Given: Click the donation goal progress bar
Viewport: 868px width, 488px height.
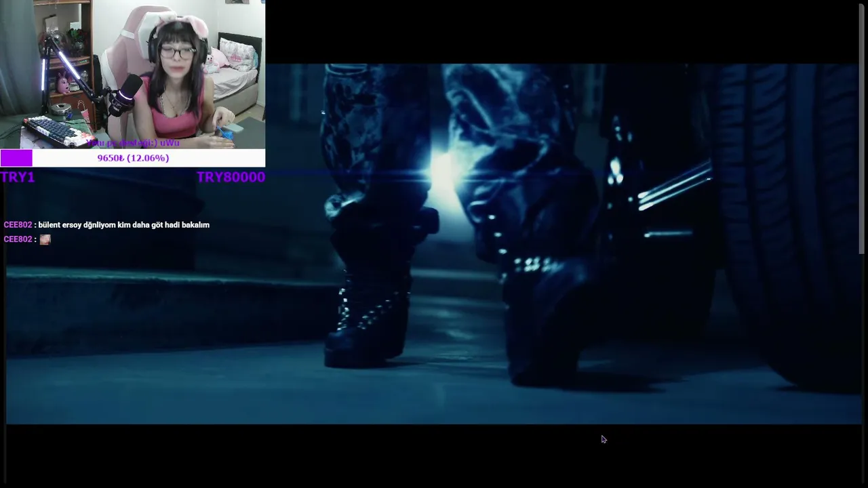Looking at the screenshot, I should tap(132, 158).
